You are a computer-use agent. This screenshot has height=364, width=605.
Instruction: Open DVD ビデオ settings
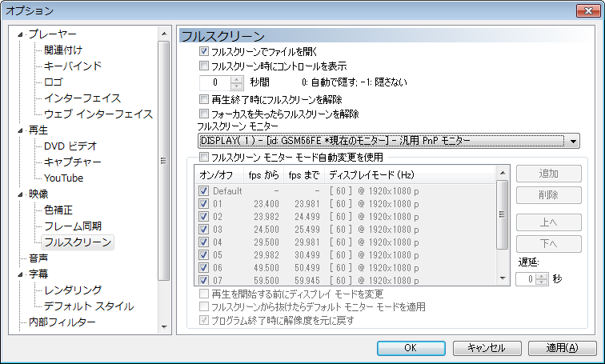pos(70,146)
